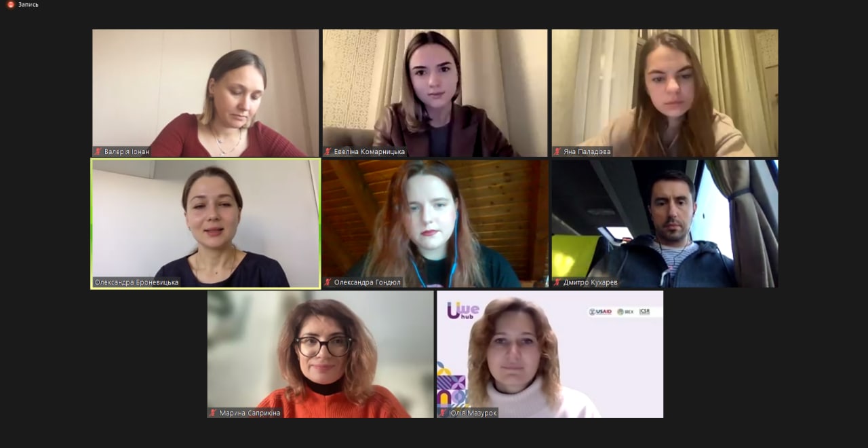Click the Юлія Мазурок name label
The width and height of the screenshot is (868, 448).
[472, 413]
